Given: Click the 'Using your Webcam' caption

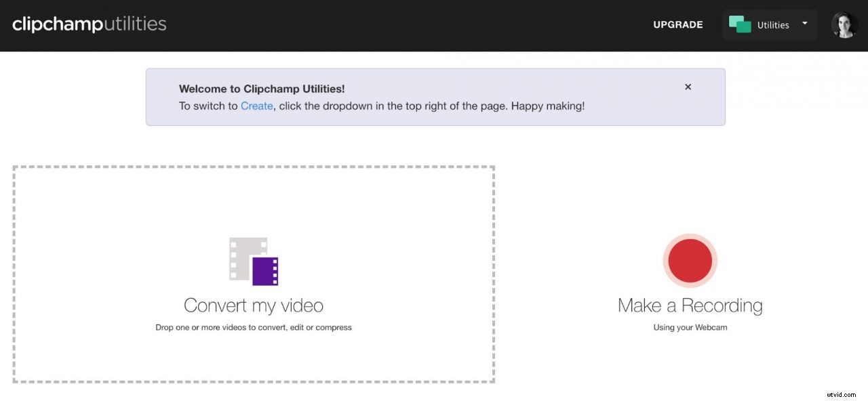Looking at the screenshot, I should tap(690, 327).
